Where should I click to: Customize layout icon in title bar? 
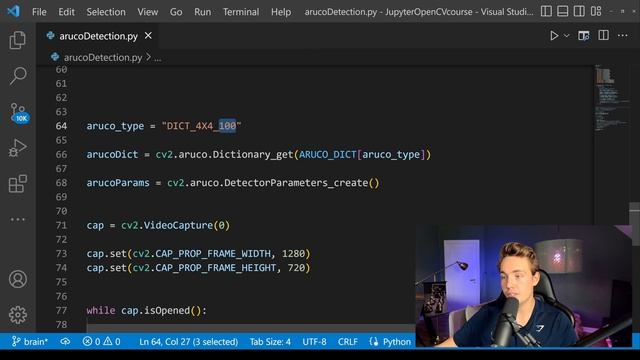tap(596, 11)
